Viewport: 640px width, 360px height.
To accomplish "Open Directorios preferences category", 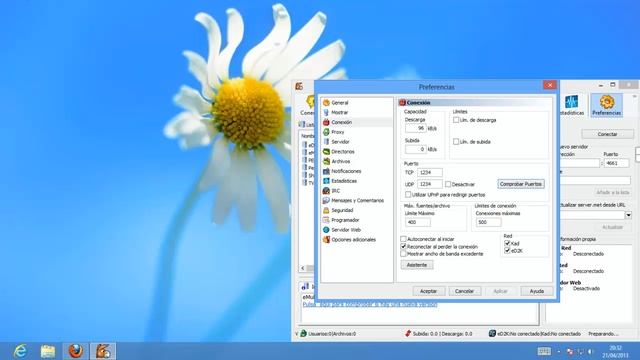I will (342, 152).
